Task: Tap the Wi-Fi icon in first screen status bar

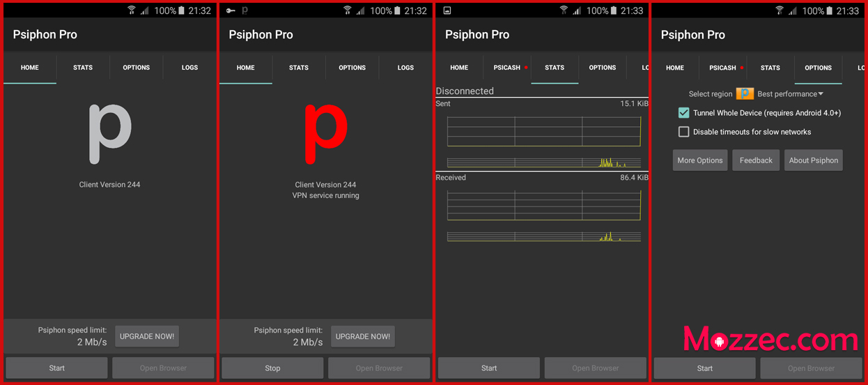Action: (x=132, y=10)
